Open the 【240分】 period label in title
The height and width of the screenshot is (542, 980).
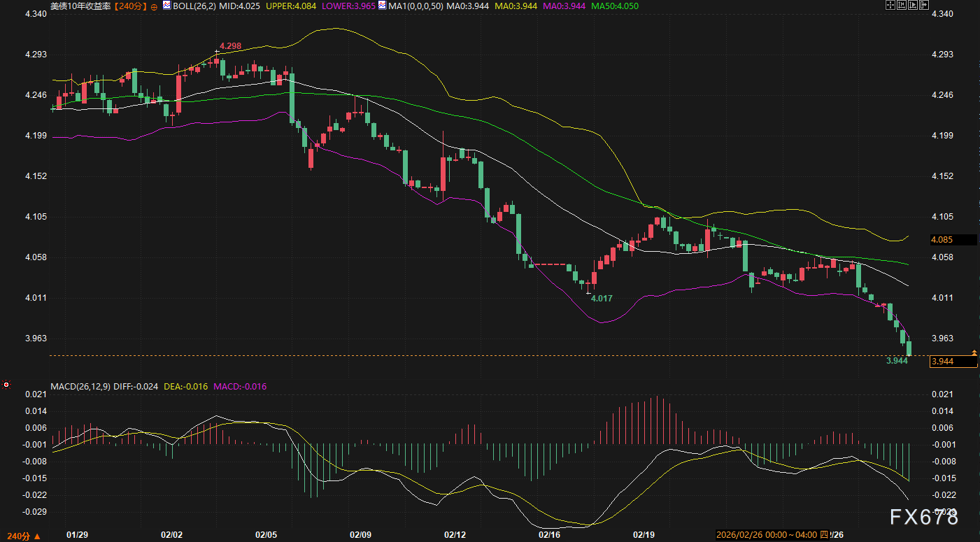tap(131, 6)
